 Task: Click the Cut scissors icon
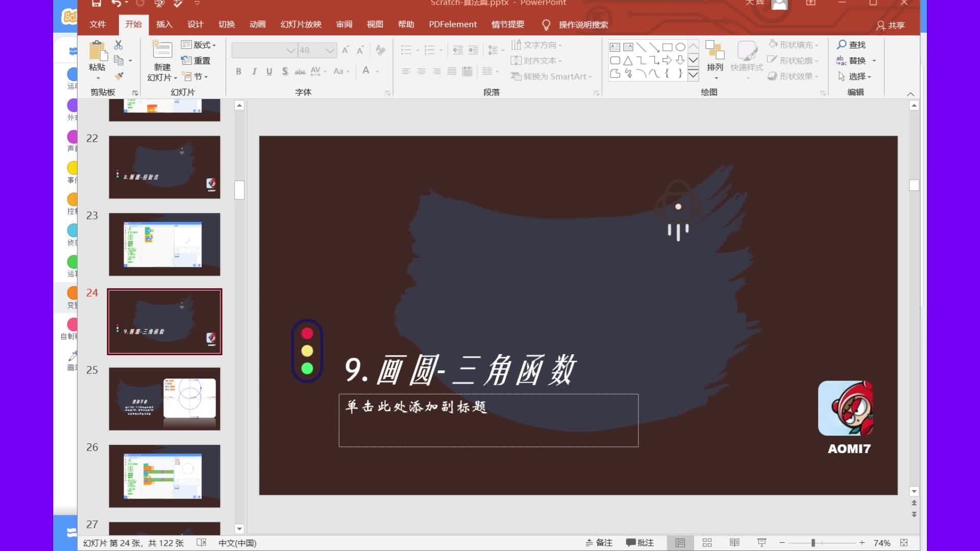118,45
